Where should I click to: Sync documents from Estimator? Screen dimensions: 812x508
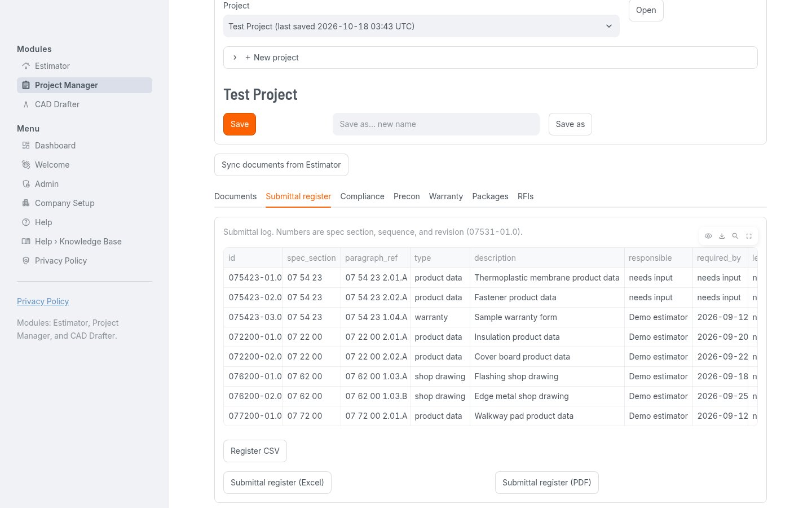281,165
